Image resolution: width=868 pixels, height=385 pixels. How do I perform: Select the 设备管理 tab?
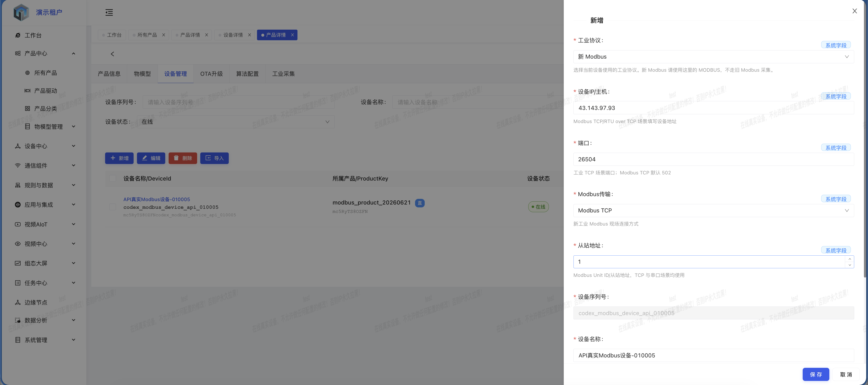click(176, 74)
